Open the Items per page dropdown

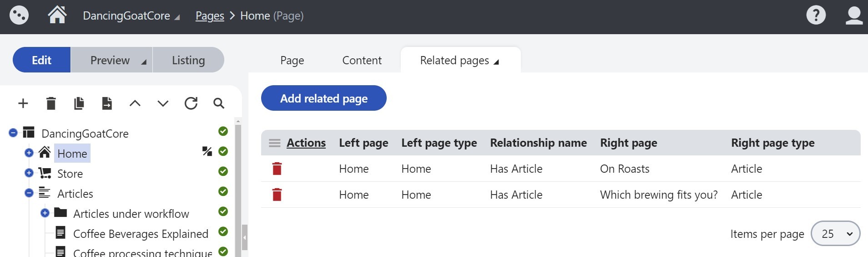[836, 234]
